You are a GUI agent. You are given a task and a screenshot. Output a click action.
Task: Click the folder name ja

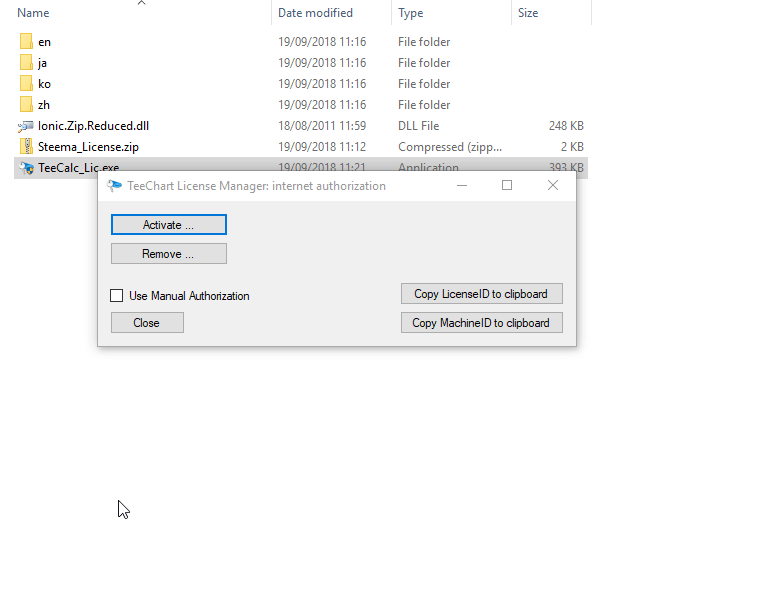[x=42, y=63]
